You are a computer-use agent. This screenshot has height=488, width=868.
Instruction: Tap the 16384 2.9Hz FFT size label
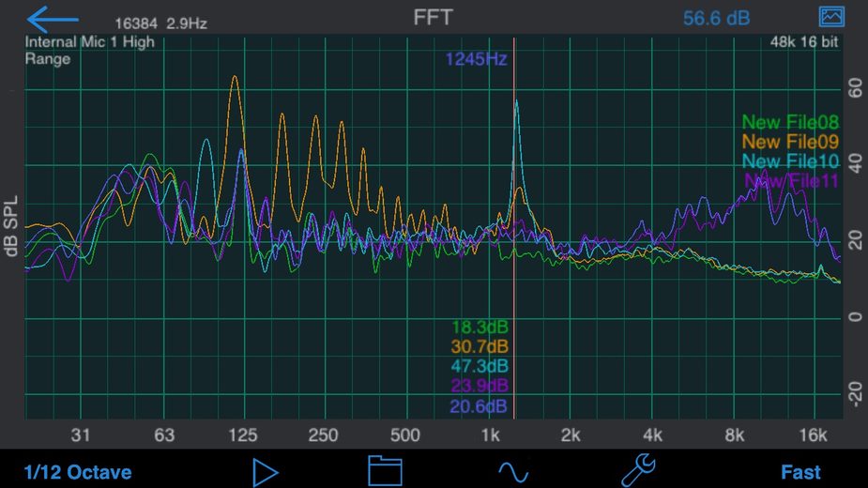pyautogui.click(x=161, y=23)
